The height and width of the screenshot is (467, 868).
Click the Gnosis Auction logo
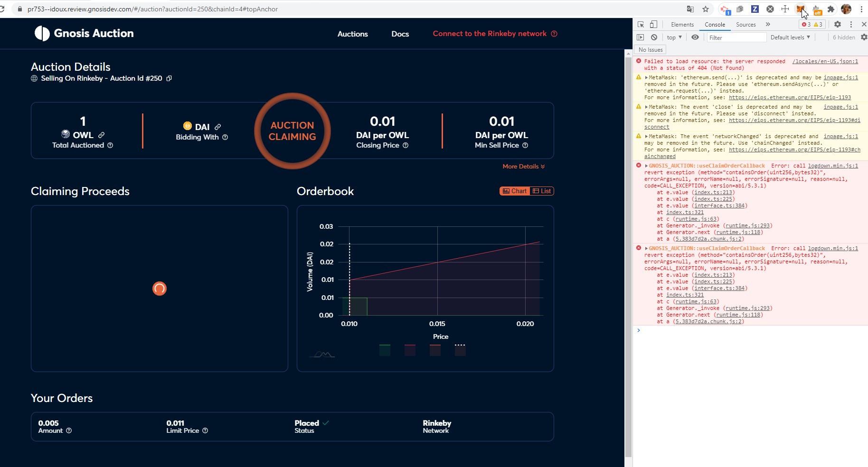pyautogui.click(x=84, y=33)
